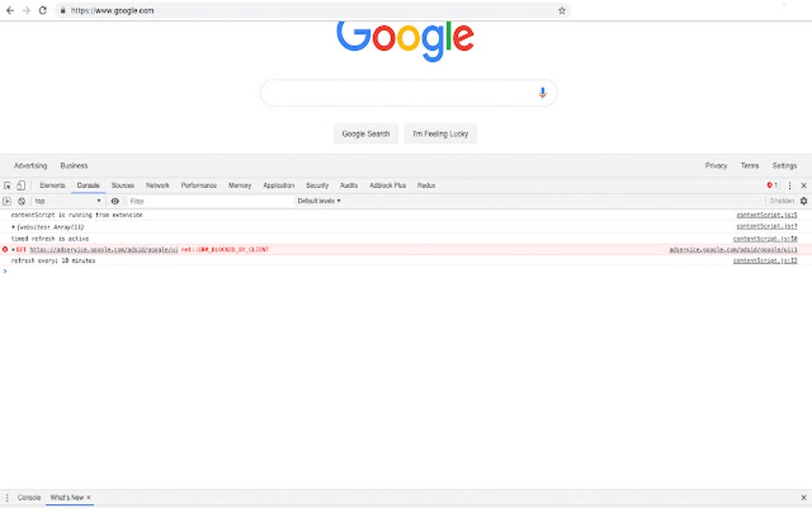This screenshot has width=812, height=508.
Task: Open DevTools settings via the gear icon
Action: click(803, 201)
